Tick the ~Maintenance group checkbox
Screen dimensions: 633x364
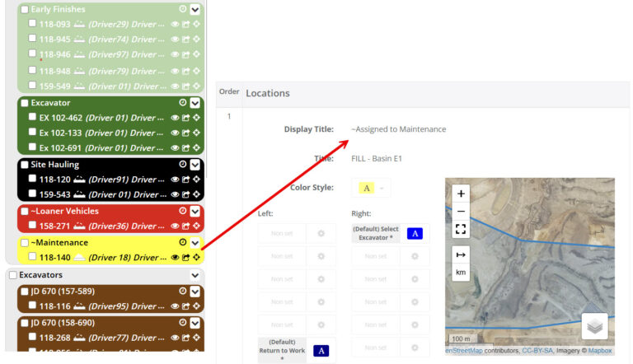25,243
